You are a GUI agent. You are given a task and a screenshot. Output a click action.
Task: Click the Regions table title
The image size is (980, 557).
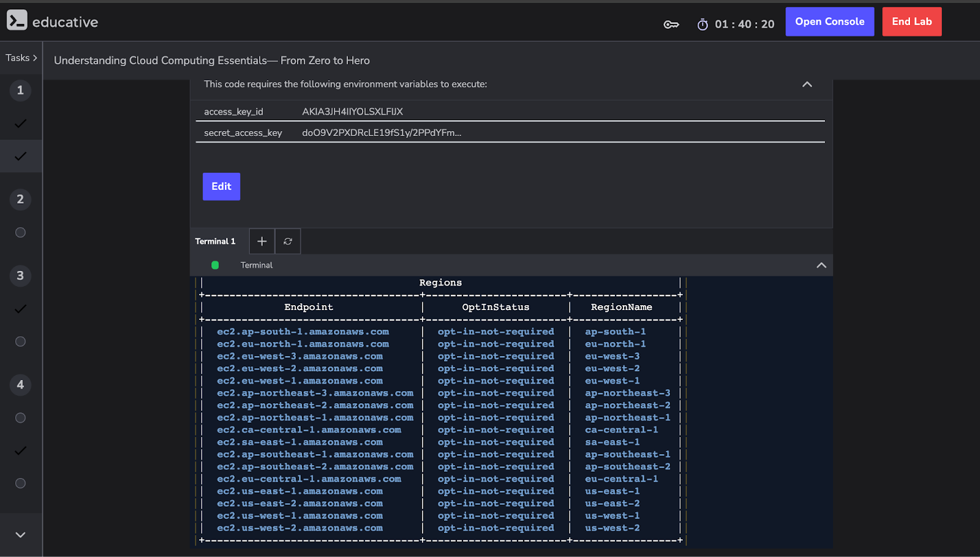tap(440, 283)
